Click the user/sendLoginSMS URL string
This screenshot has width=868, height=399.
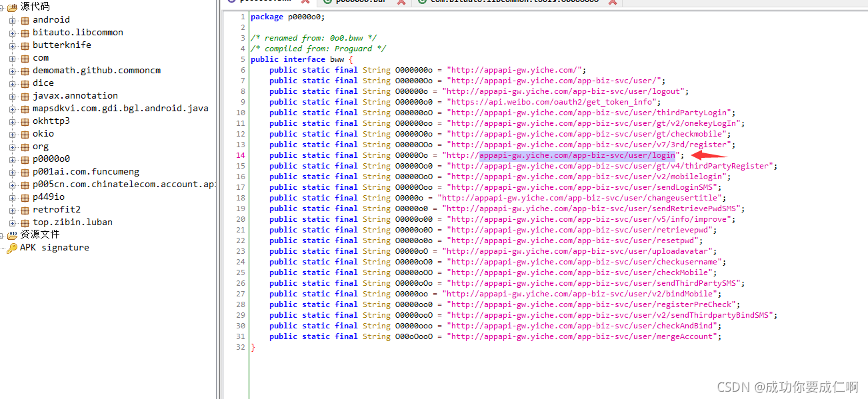point(581,187)
